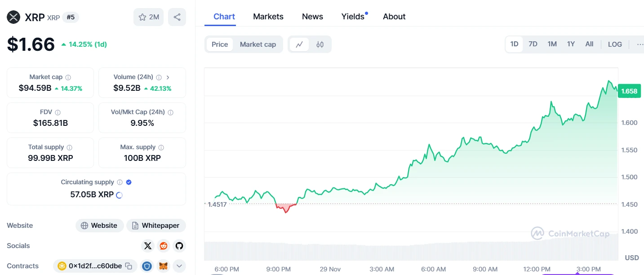The width and height of the screenshot is (644, 275).
Task: Toggle LOG scale on chart
Action: [x=615, y=44]
